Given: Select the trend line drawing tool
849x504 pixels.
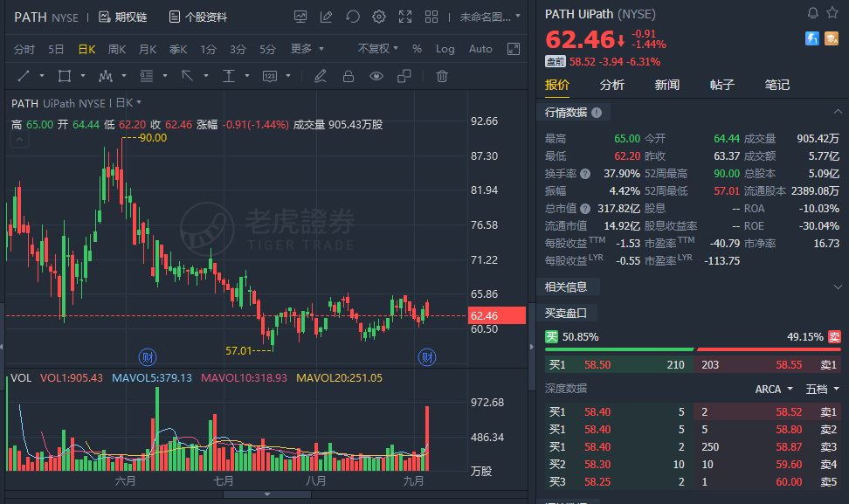Looking at the screenshot, I should pos(24,76).
